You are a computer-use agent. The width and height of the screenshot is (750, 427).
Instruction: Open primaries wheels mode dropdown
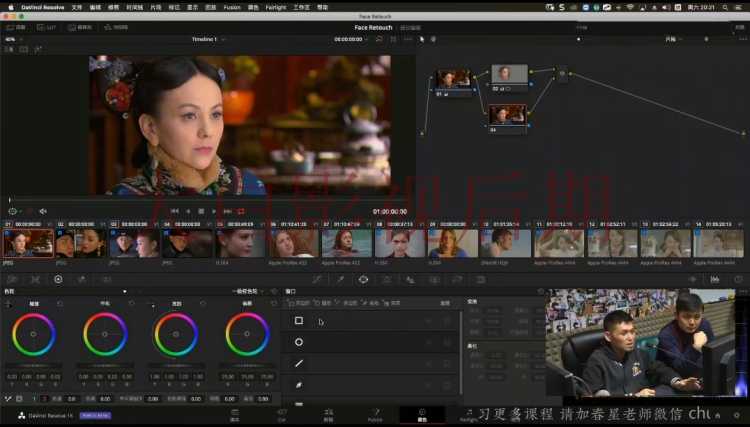click(x=247, y=291)
